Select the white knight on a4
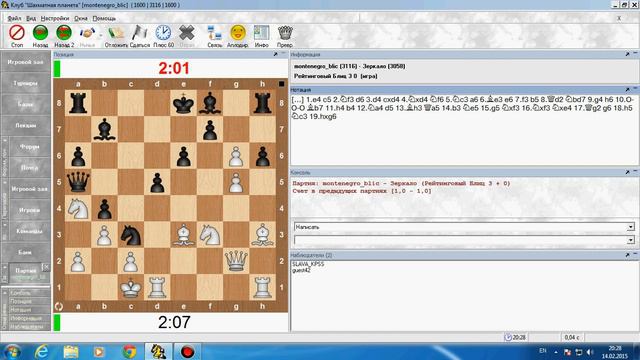Viewport: 640px width, 360px height. coord(78,208)
